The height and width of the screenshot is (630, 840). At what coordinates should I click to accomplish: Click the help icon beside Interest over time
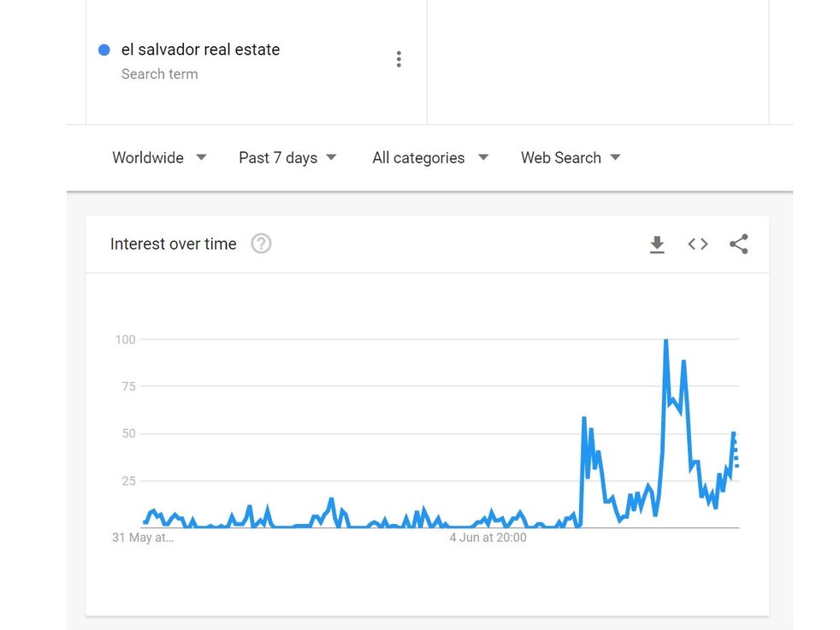[261, 244]
